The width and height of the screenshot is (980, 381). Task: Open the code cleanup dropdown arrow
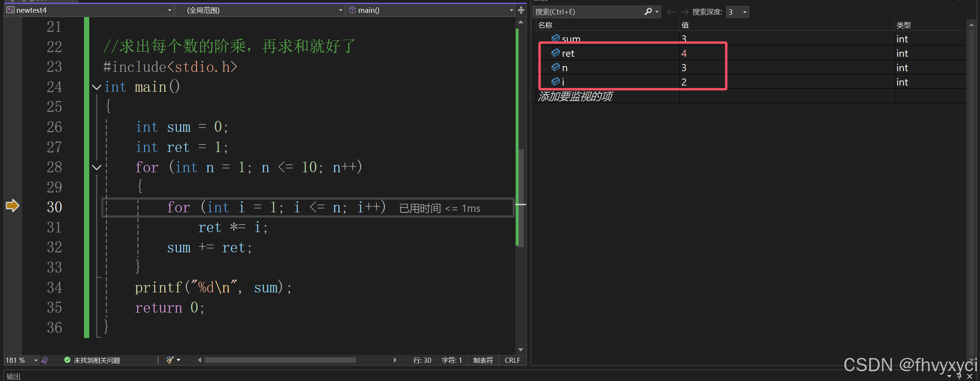click(x=178, y=360)
